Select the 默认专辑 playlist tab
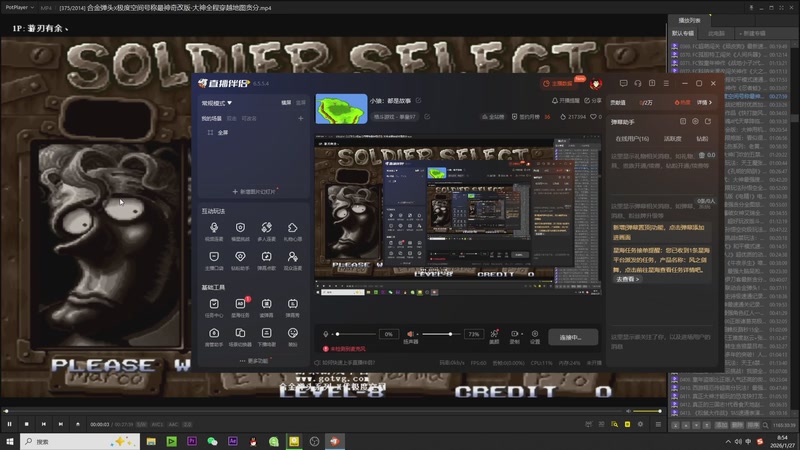This screenshot has width=800, height=450. point(683,33)
